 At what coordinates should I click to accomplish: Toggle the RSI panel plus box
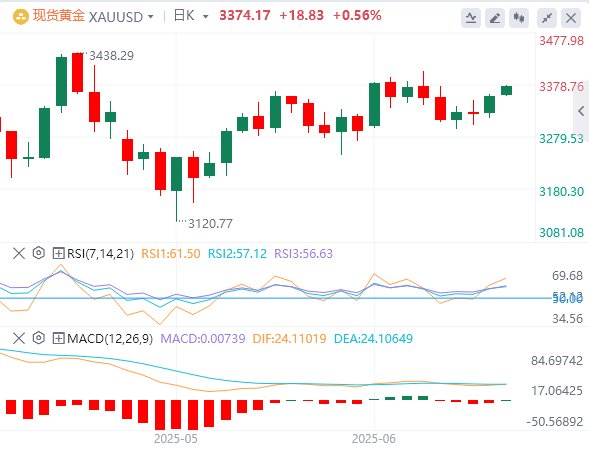point(58,253)
